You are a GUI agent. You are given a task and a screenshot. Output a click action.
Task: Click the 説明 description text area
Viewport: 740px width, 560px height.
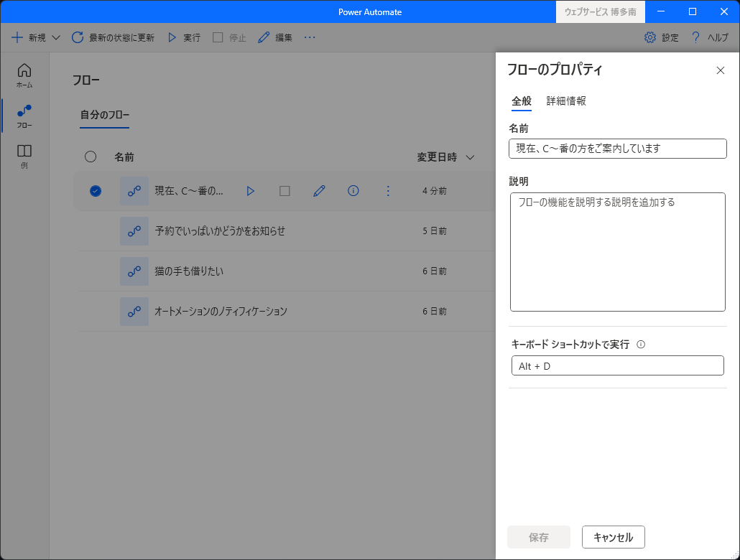pyautogui.click(x=618, y=252)
